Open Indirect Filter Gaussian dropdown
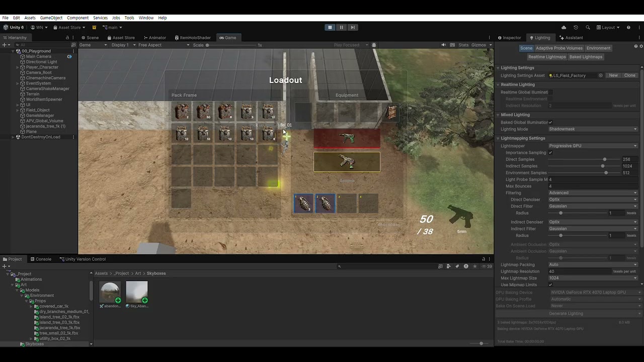This screenshot has width=644, height=362. point(593,229)
